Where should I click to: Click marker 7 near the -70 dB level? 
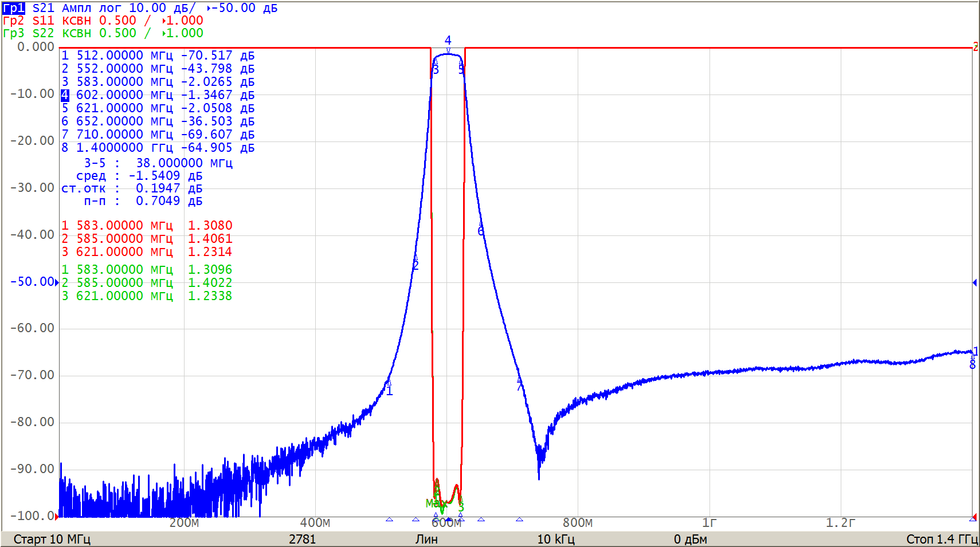click(x=520, y=387)
